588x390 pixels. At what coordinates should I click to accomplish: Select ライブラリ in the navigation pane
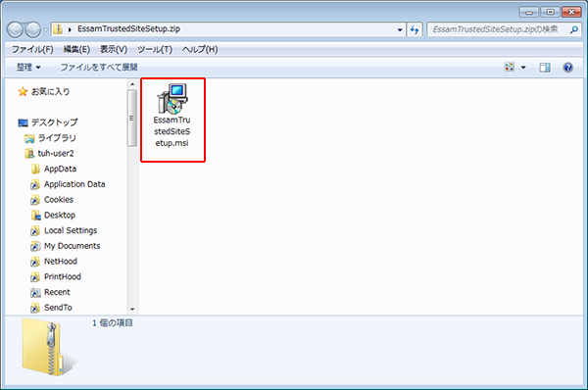[x=57, y=138]
